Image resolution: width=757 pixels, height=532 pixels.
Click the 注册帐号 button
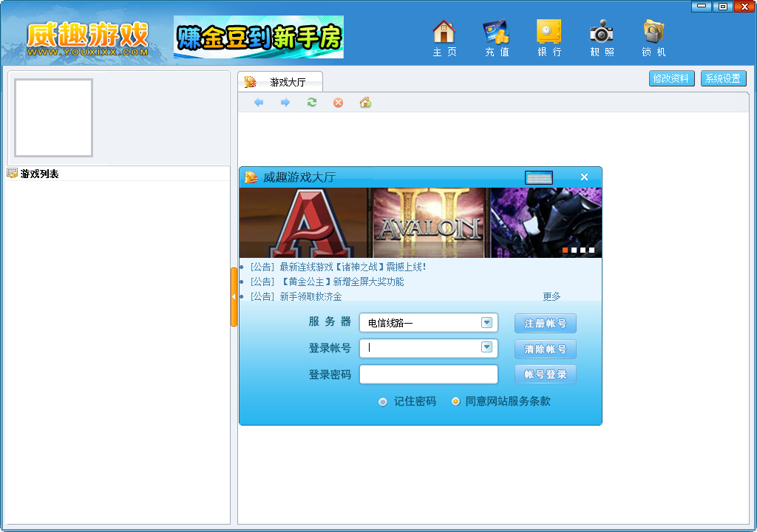(545, 324)
